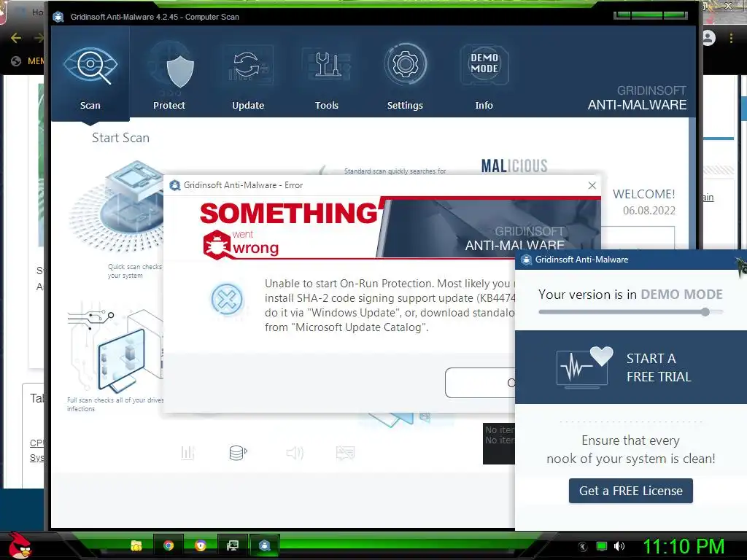Toggle the sound speaker icon in app

295,452
